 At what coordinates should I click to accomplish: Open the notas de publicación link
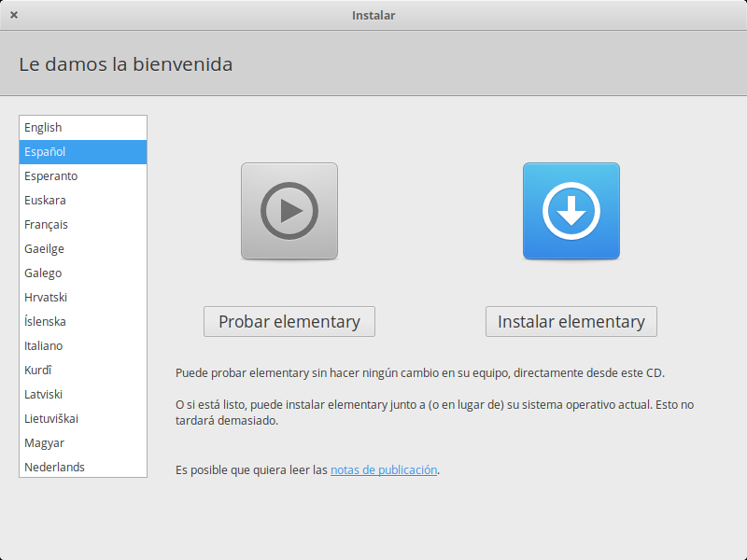click(x=383, y=470)
